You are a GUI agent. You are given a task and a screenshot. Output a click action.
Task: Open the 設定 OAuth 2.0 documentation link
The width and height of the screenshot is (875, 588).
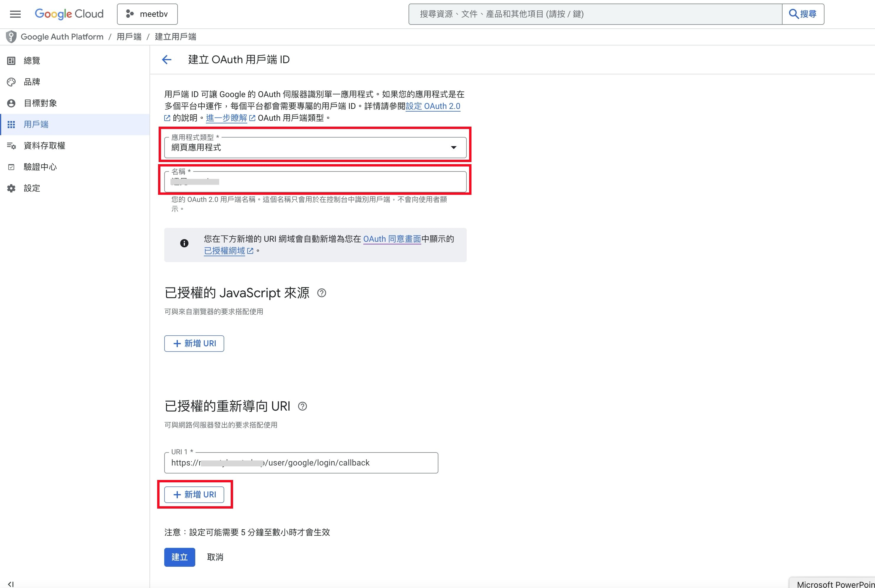point(432,106)
